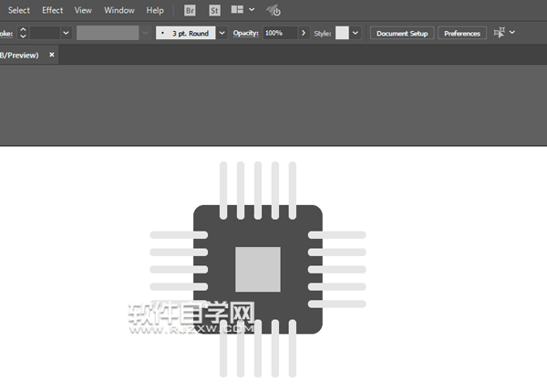Screen dimensions: 547x392
Task: Click the stroke weight stepper arrows
Action: click(x=23, y=33)
